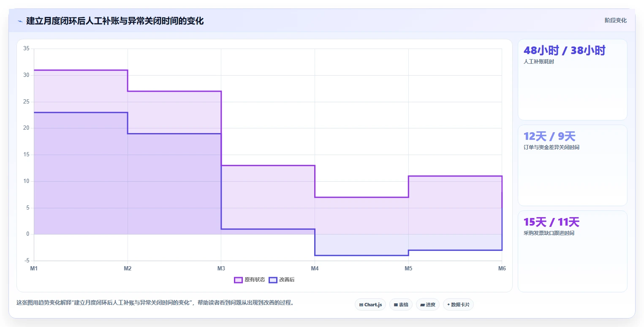Click the -5 y-axis tick label
Viewport: 644px width, 327px height.
click(x=26, y=261)
